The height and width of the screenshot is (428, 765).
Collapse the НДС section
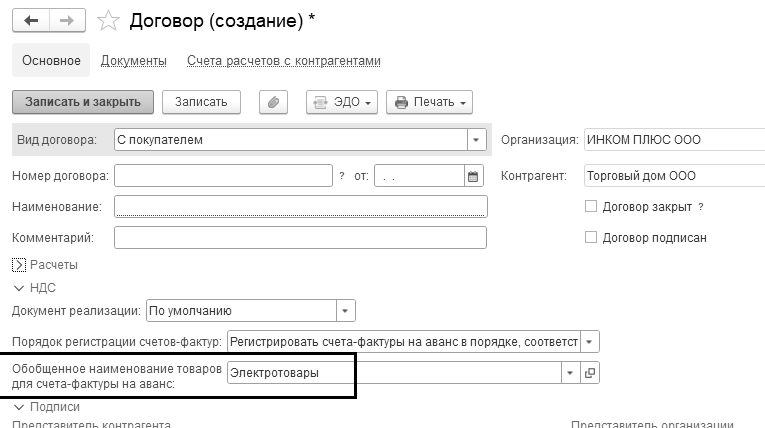pos(19,287)
